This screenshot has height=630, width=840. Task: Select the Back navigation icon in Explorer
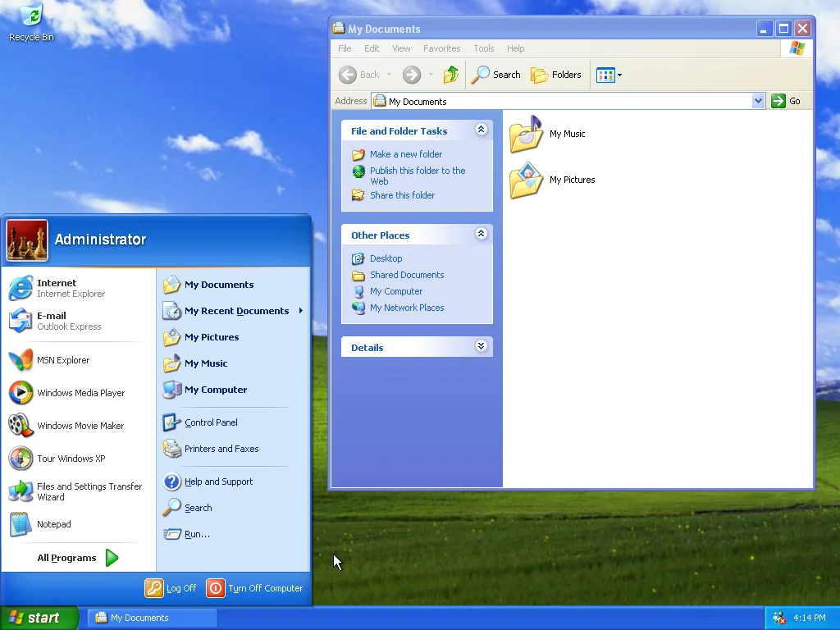point(348,75)
